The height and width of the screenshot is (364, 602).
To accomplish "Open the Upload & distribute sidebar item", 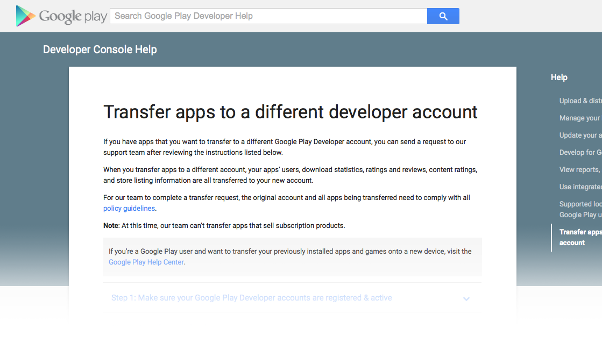I will (x=580, y=101).
